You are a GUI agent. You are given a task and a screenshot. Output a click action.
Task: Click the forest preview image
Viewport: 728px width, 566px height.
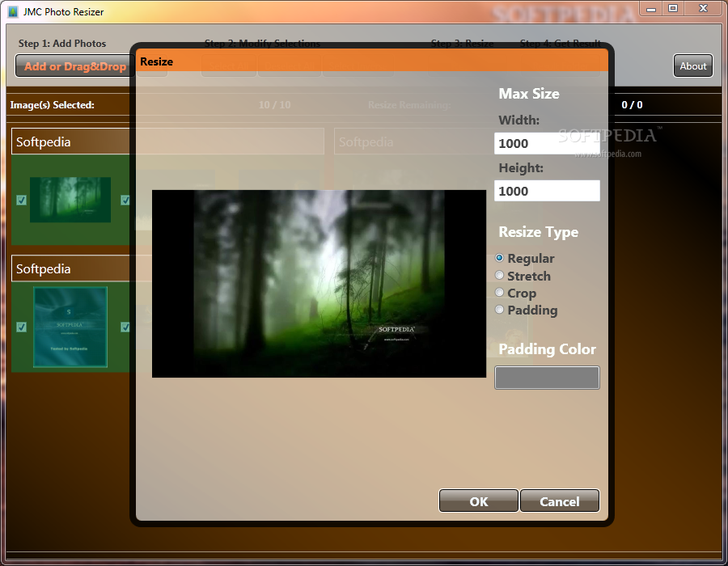tap(319, 284)
